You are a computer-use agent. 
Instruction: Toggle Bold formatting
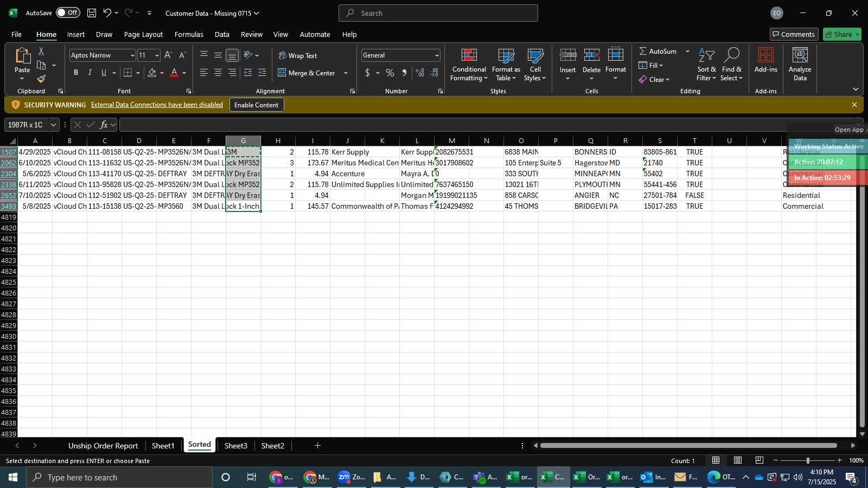click(76, 73)
